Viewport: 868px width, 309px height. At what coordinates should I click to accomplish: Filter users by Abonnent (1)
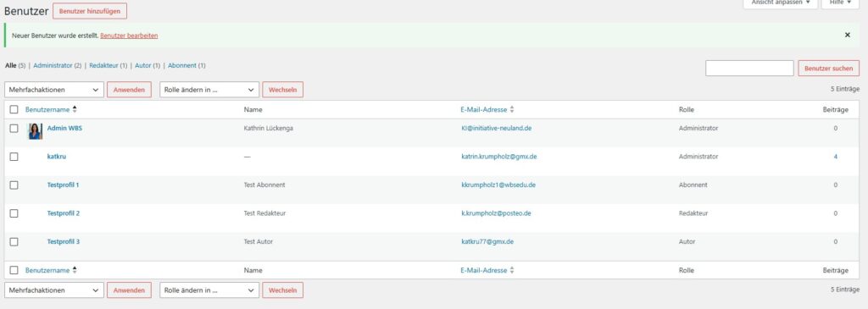tap(186, 65)
